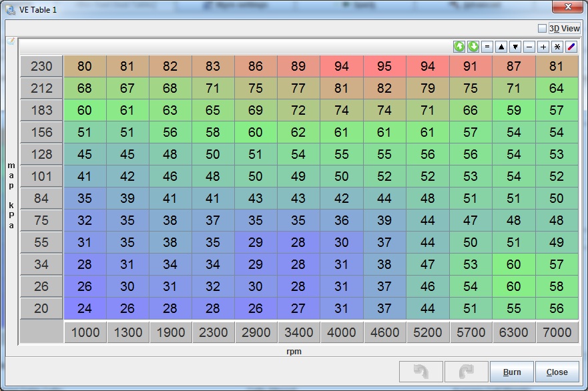Select the 128 kPa map axis cell
Viewport: 588px width, 391px height.
point(41,154)
